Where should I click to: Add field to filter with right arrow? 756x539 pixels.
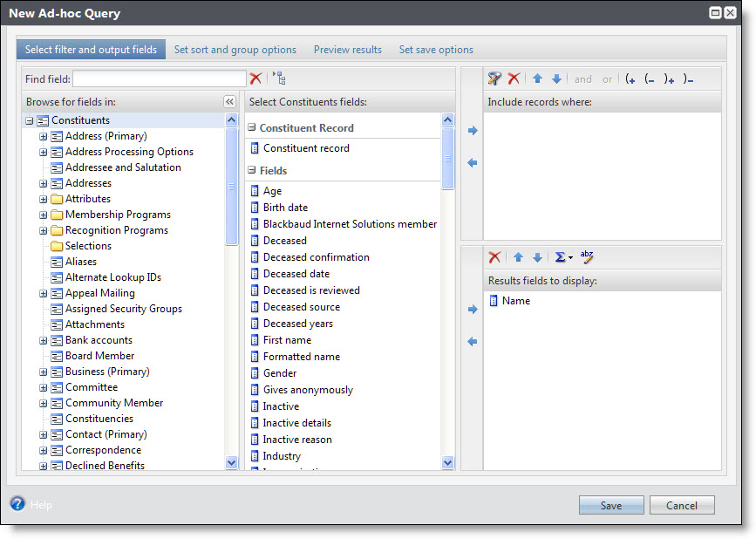coord(473,131)
